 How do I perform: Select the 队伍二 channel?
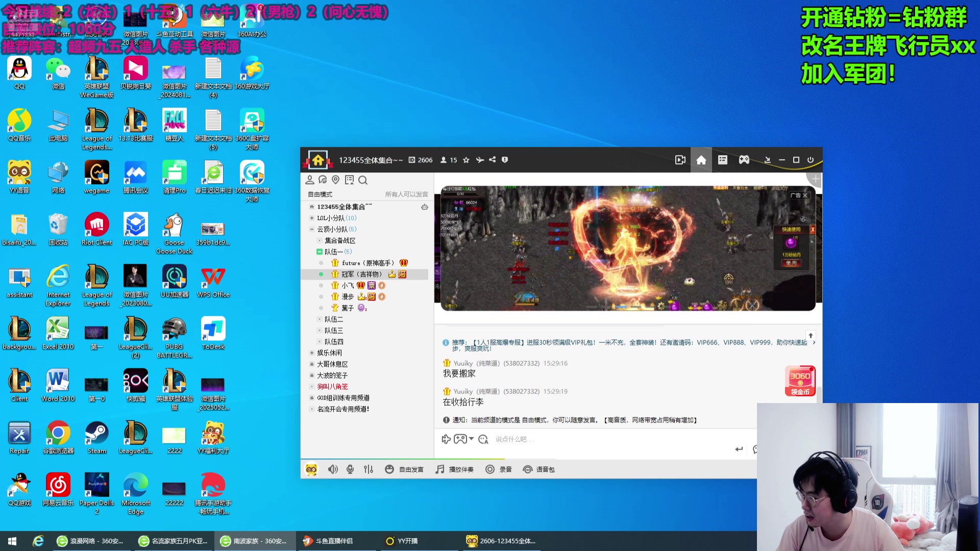[334, 319]
